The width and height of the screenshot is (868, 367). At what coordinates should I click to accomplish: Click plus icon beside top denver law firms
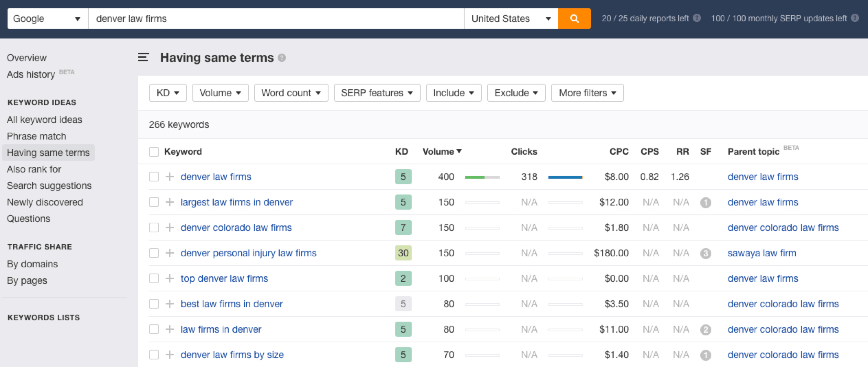click(x=169, y=278)
